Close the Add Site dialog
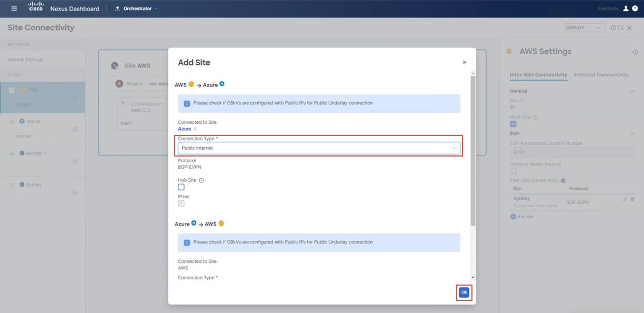 (x=464, y=62)
